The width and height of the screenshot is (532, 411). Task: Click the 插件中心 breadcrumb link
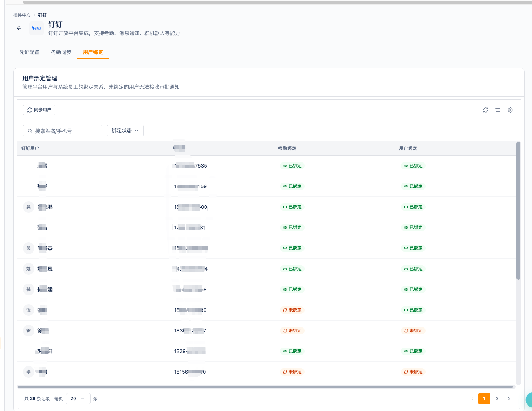tap(22, 15)
